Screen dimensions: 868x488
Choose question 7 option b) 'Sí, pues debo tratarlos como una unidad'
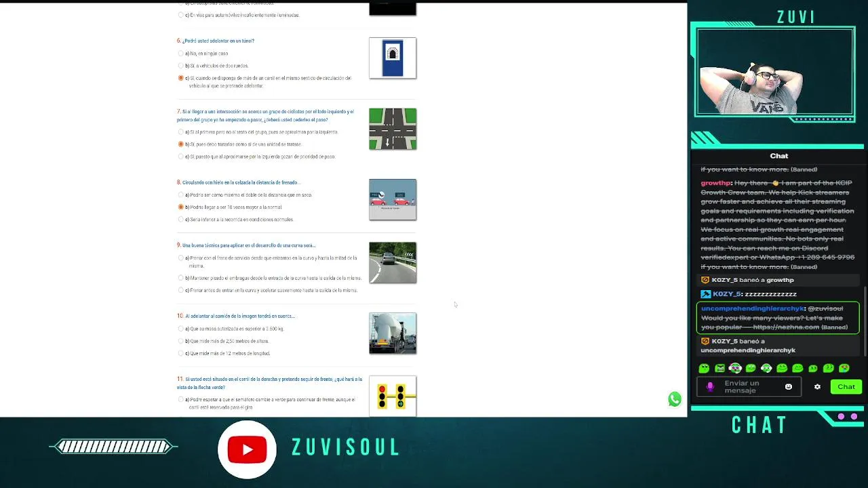pos(180,144)
